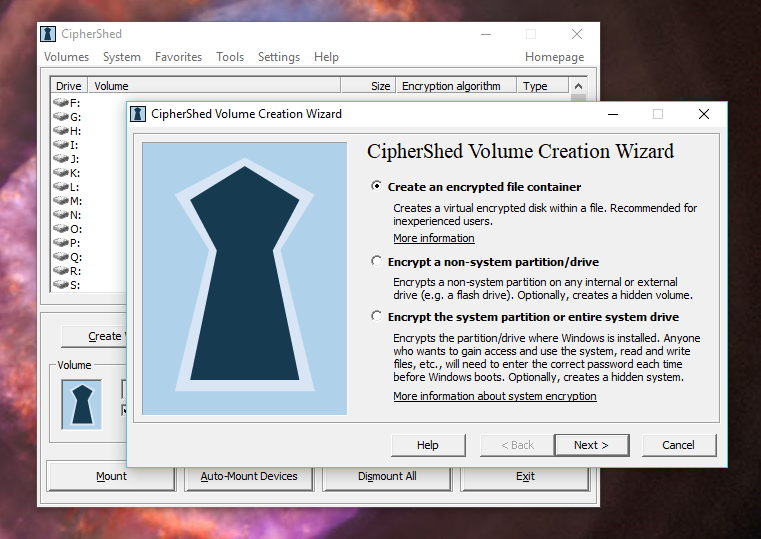Screen dimensions: 761x539
Task: Select drive H: icon in the list
Action: [61, 131]
